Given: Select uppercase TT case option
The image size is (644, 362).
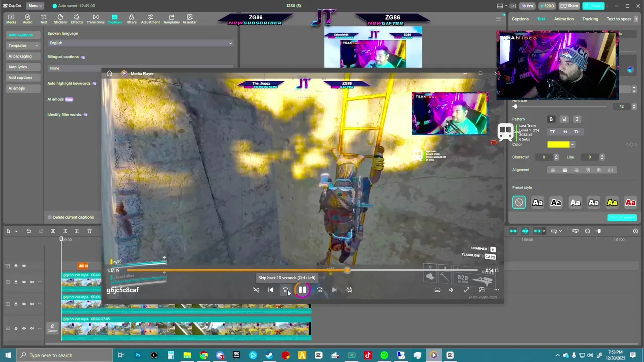Looking at the screenshot, I should coord(552,132).
